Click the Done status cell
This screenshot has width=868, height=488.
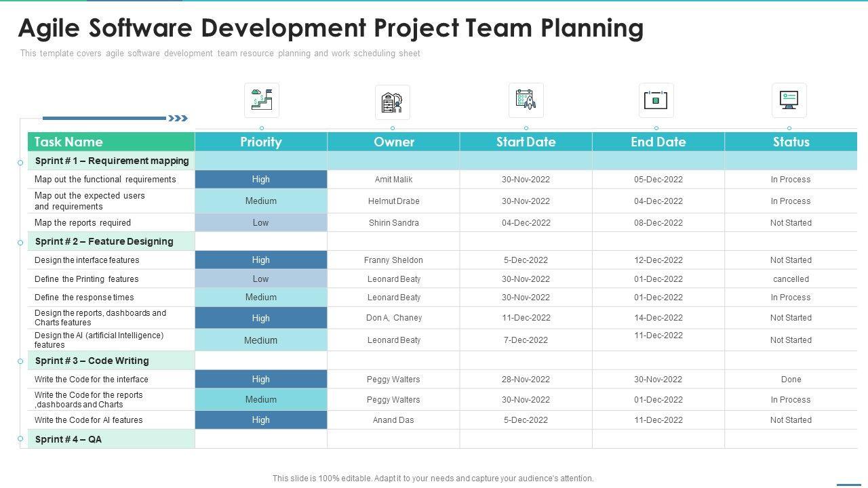point(791,380)
